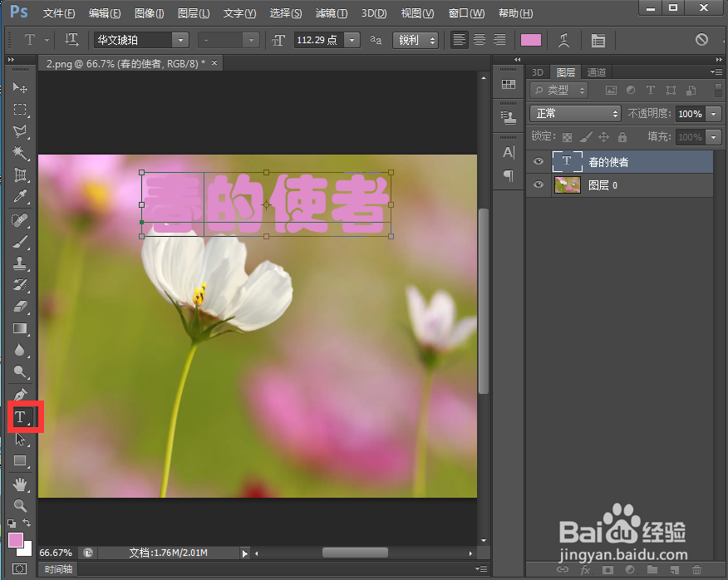Open the warp text icon in options bar
This screenshot has width=728, height=580.
tap(564, 39)
